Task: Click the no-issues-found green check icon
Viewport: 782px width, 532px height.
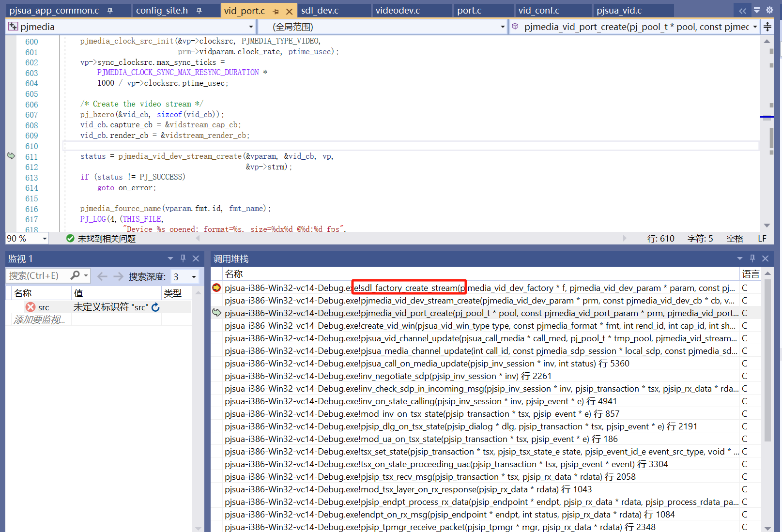Action: tap(70, 238)
